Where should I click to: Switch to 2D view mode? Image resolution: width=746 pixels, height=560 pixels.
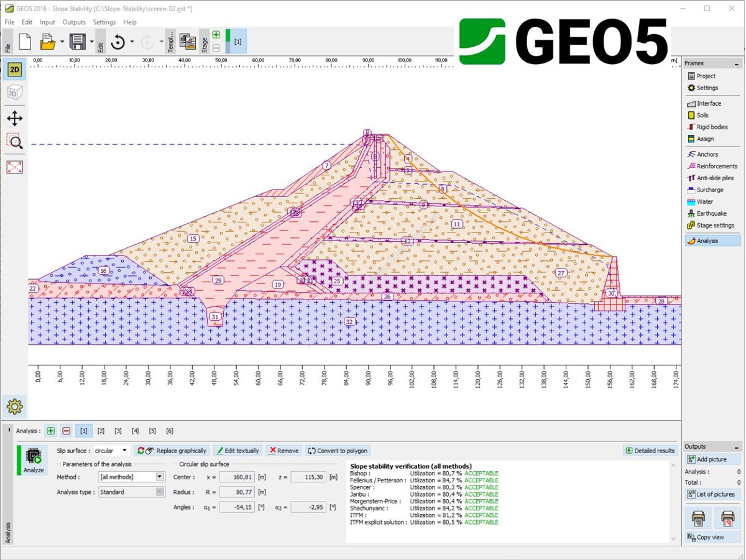click(x=14, y=70)
